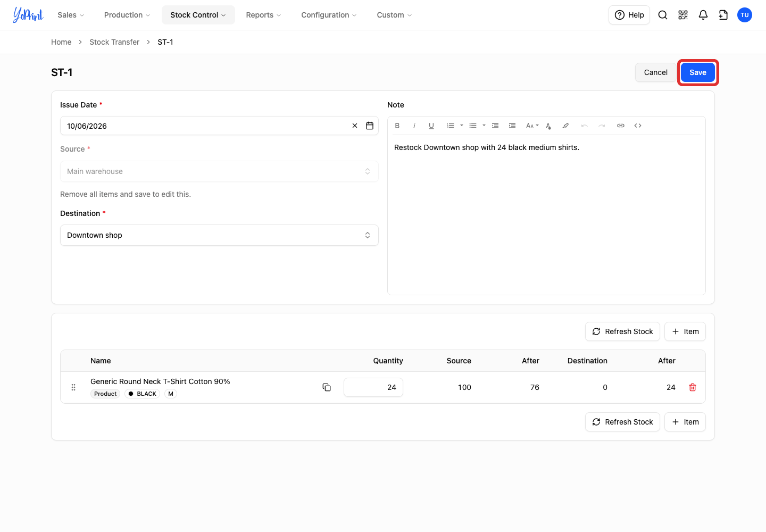Open Issue Date calendar picker

point(370,126)
